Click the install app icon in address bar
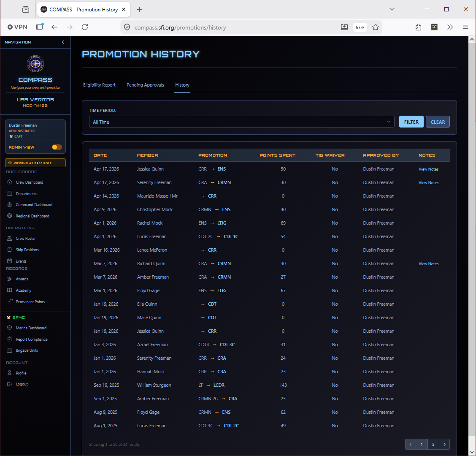Viewport: 476px width, 456px height. [344, 27]
